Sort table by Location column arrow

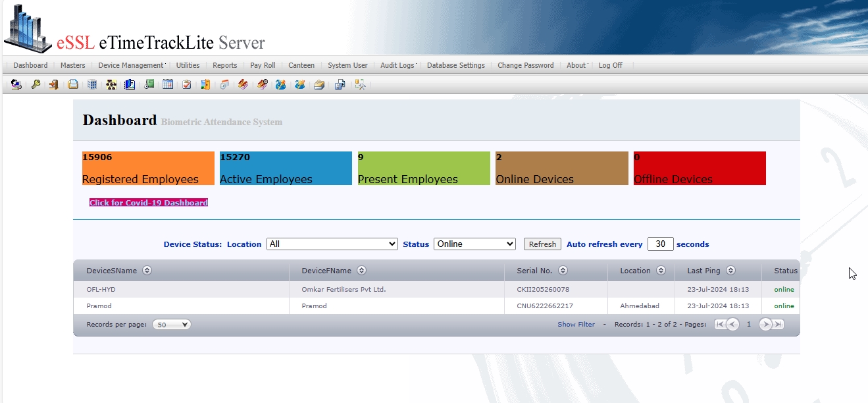point(660,271)
